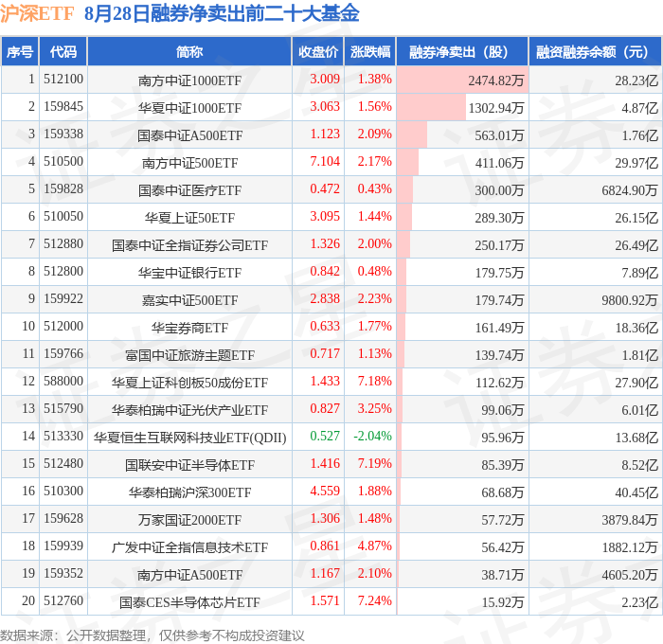Click closing price 4.559
663x644 pixels.
325,492
